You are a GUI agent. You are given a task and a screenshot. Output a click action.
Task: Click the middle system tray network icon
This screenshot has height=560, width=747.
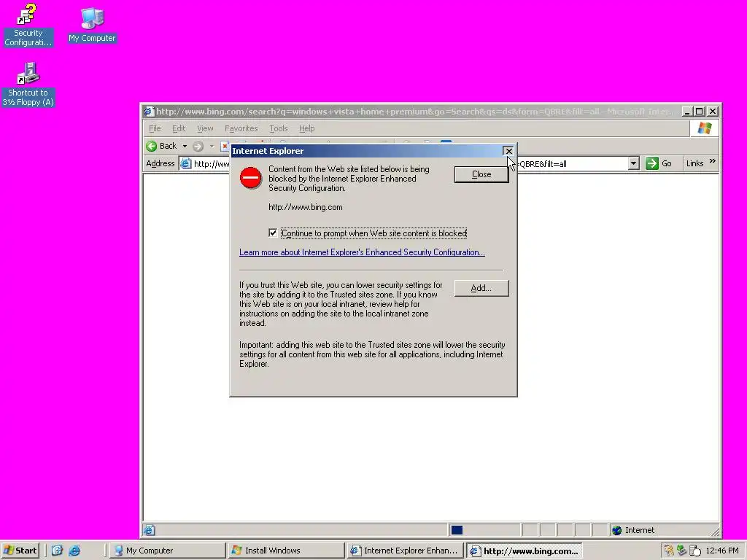click(x=682, y=551)
